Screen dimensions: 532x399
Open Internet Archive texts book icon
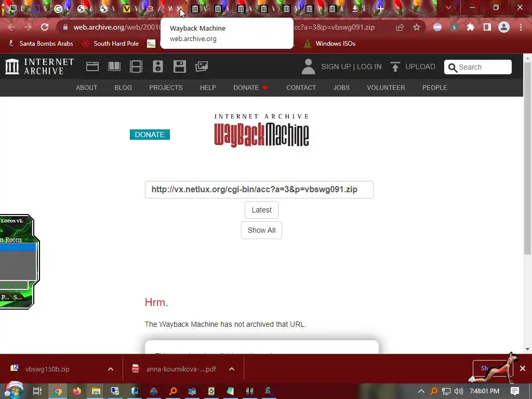[114, 66]
